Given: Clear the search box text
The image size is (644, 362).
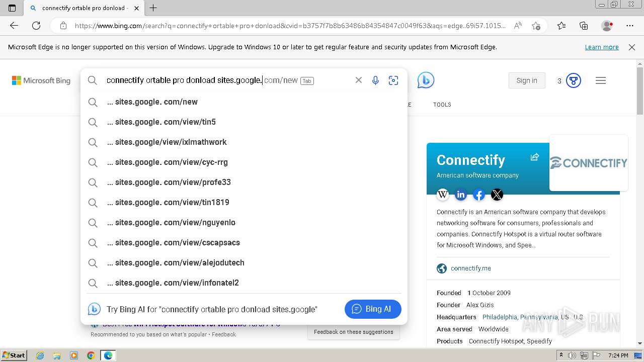Looking at the screenshot, I should (358, 80).
